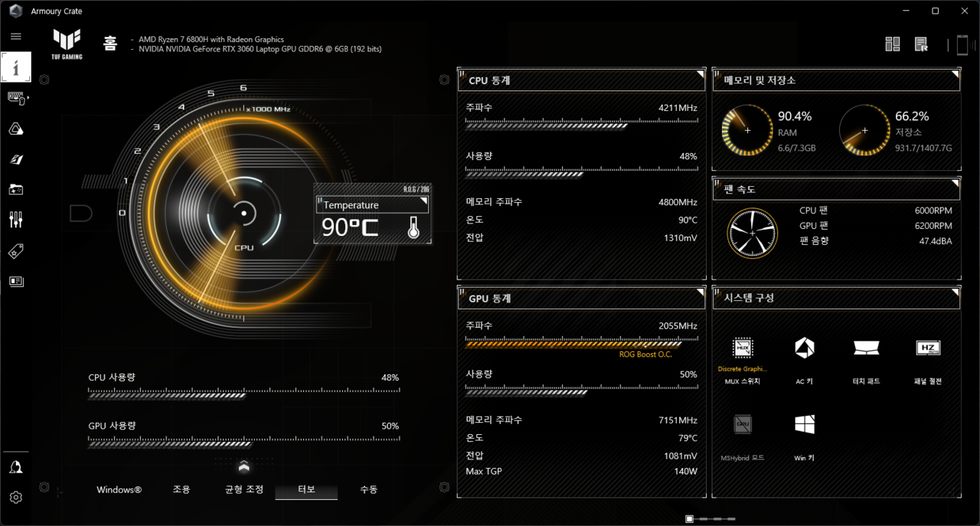Image resolution: width=980 pixels, height=526 pixels.
Task: Toggle the 터치 패드 setting
Action: coord(866,348)
